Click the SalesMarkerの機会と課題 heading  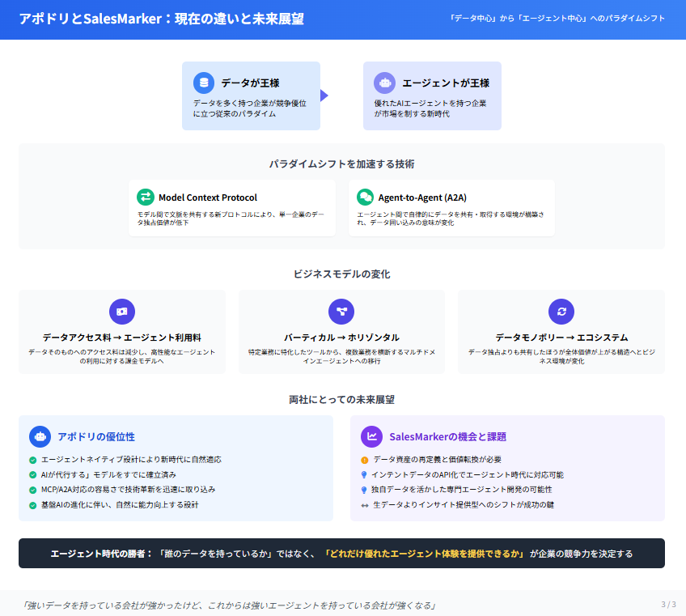coord(447,437)
